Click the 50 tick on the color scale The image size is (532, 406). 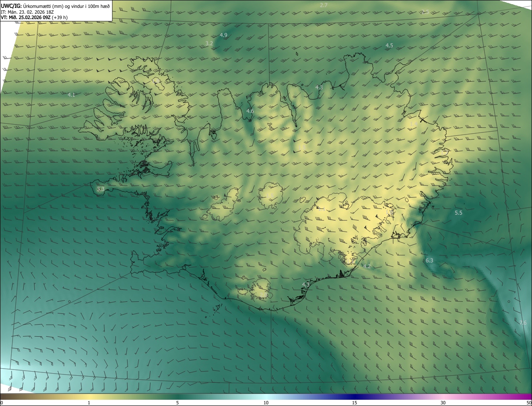tap(529, 403)
